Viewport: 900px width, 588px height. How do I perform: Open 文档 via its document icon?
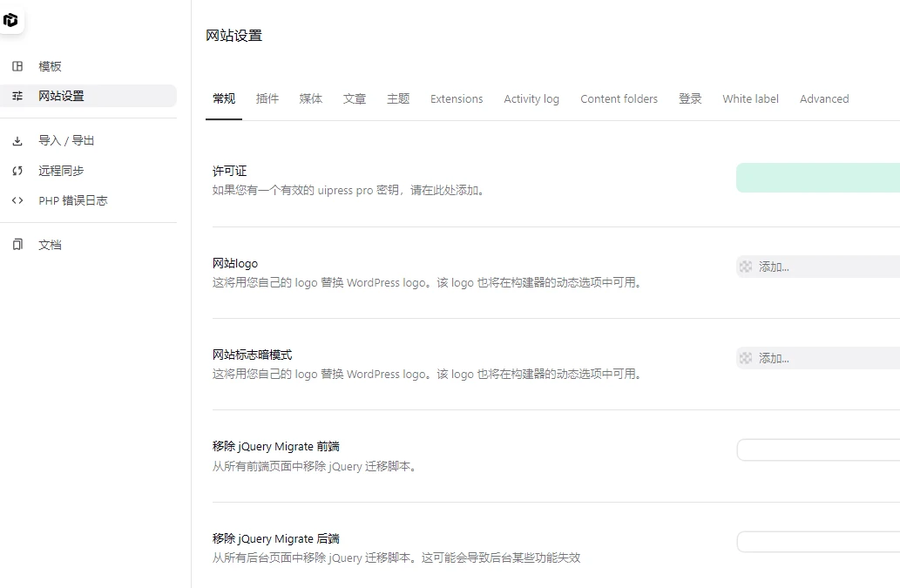point(18,245)
